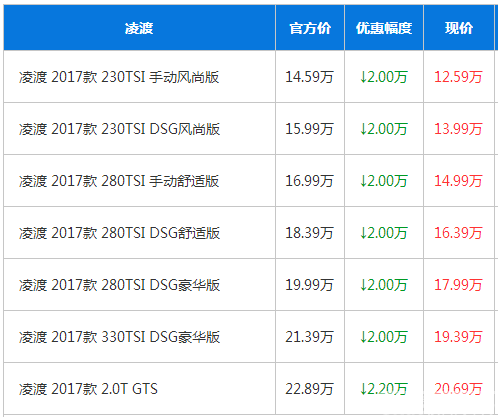This screenshot has height=417, width=498.
Task: Click discount ↓2.00万 in 280TSI 手动舒适版 row
Action: tap(384, 181)
